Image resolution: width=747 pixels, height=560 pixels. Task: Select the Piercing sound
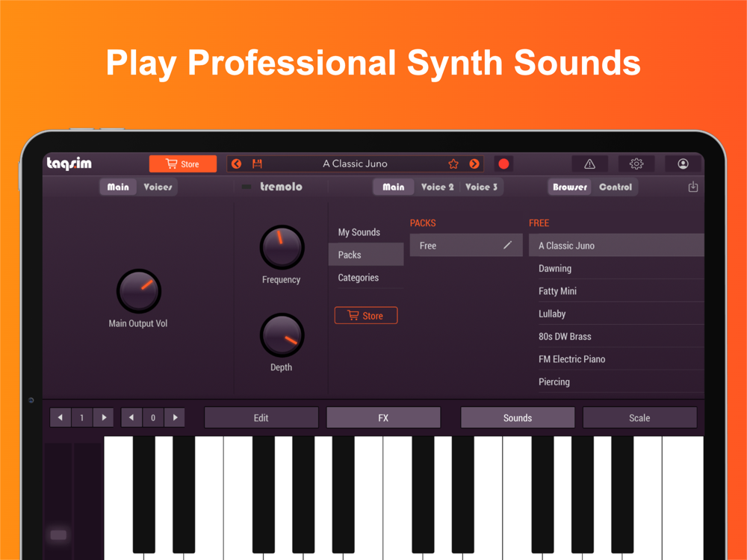pyautogui.click(x=616, y=382)
